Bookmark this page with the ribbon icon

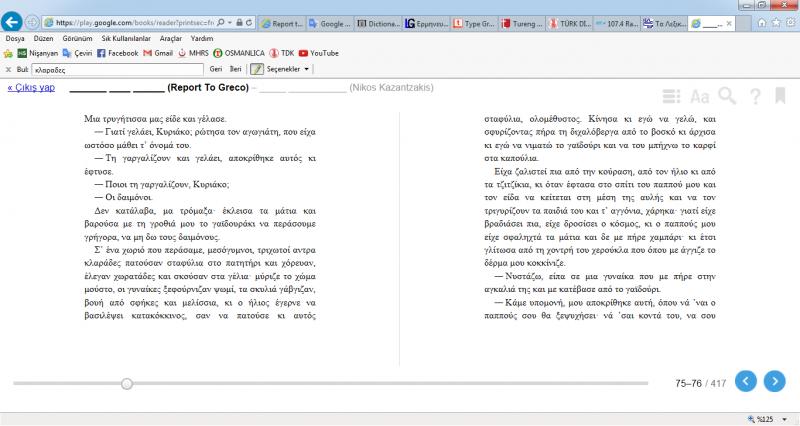pyautogui.click(x=780, y=95)
